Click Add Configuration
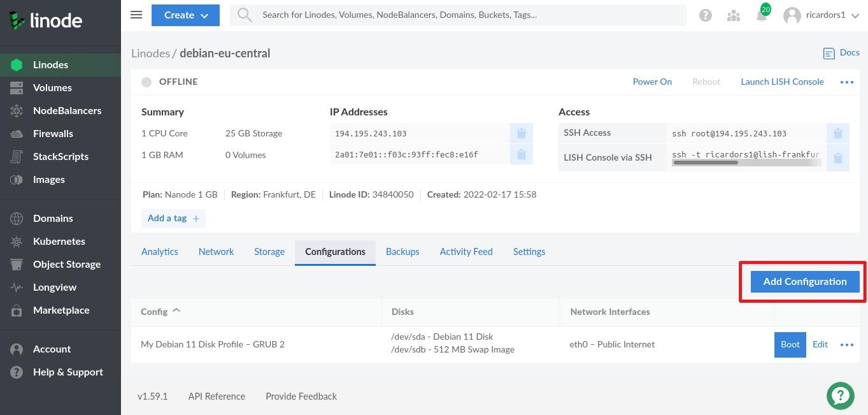 pyautogui.click(x=805, y=282)
